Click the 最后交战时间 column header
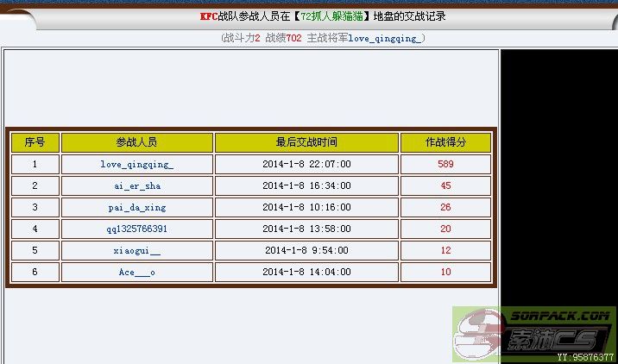This screenshot has height=364, width=618. tap(306, 142)
